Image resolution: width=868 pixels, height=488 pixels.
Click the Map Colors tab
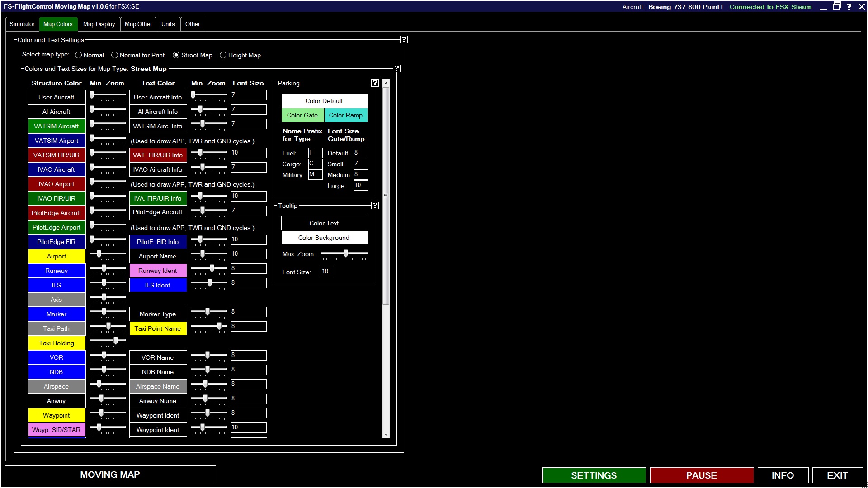click(x=58, y=24)
